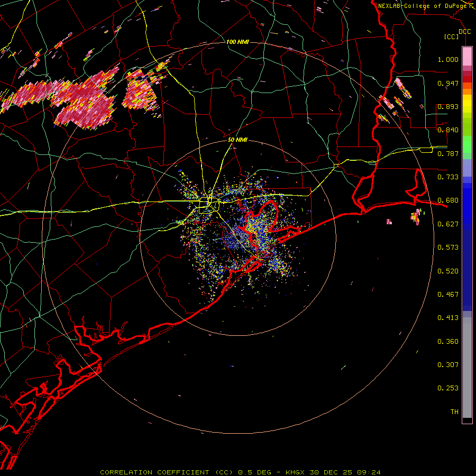Click the 0.520 scale label
The height and width of the screenshot is (476, 476).
(x=448, y=271)
